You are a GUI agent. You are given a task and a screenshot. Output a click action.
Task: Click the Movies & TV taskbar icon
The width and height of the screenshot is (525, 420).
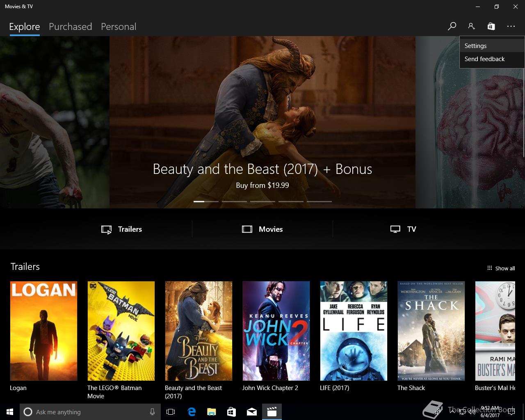pos(272,412)
